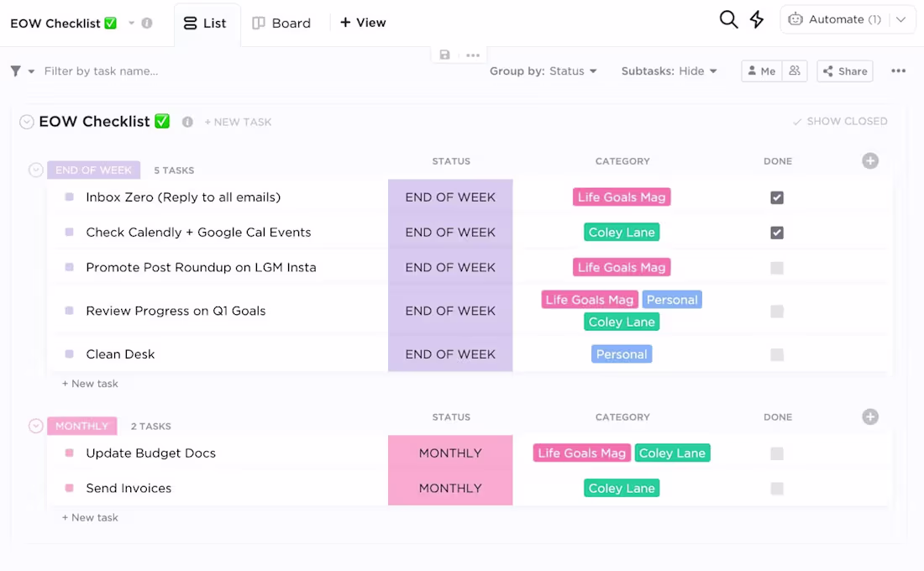Screen dimensions: 924x571
Task: Check the Done box for Promote Post Roundup
Action: (777, 267)
